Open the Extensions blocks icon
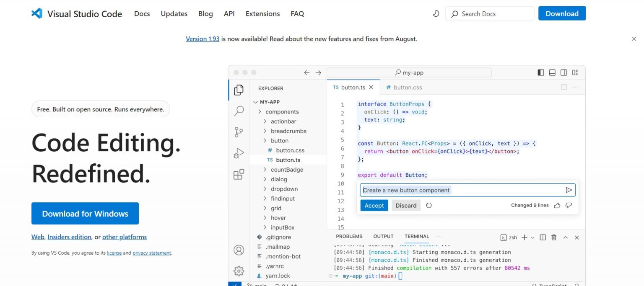Viewport: 644px width, 286px height. pos(239,175)
